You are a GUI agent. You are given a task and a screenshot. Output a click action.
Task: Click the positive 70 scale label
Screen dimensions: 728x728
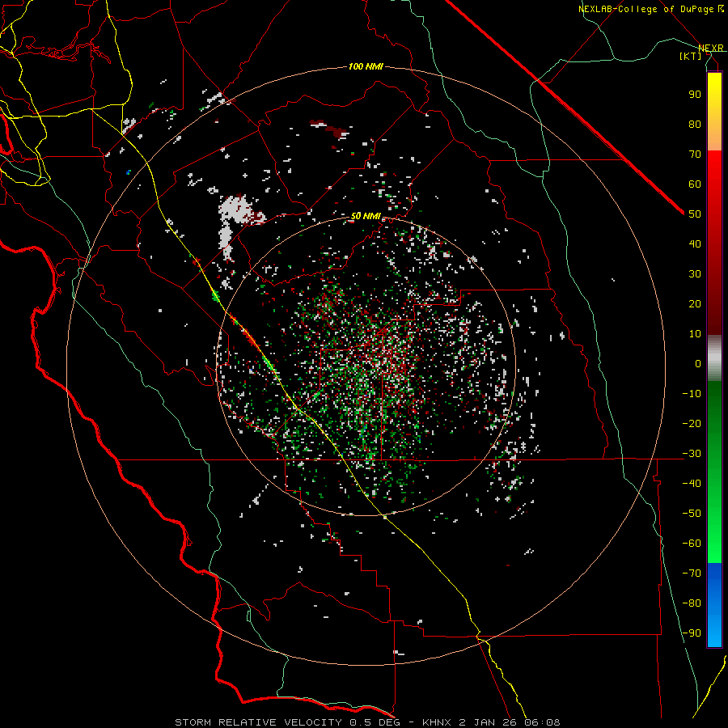point(695,154)
